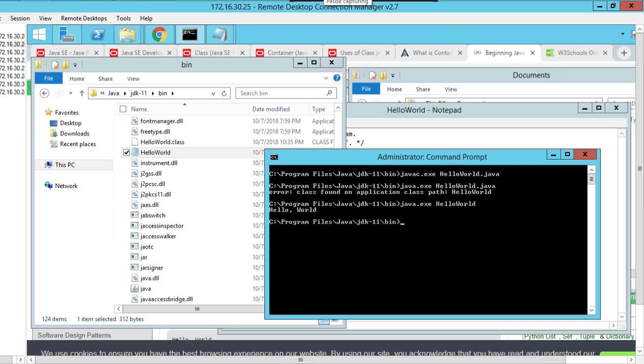This screenshot has width=644, height=364.
Task: Click the Back arrow in bin window
Action: [44, 93]
